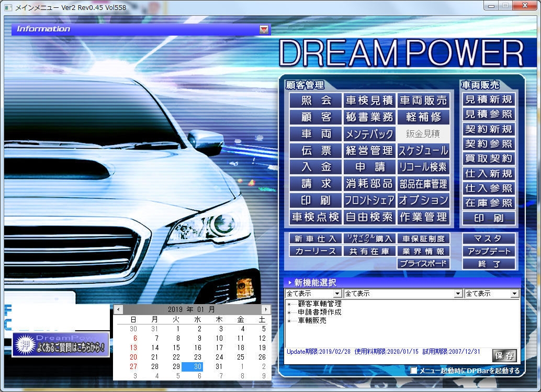Open the first 全て表示 filter dropdown
The height and width of the screenshot is (392, 541).
click(337, 294)
